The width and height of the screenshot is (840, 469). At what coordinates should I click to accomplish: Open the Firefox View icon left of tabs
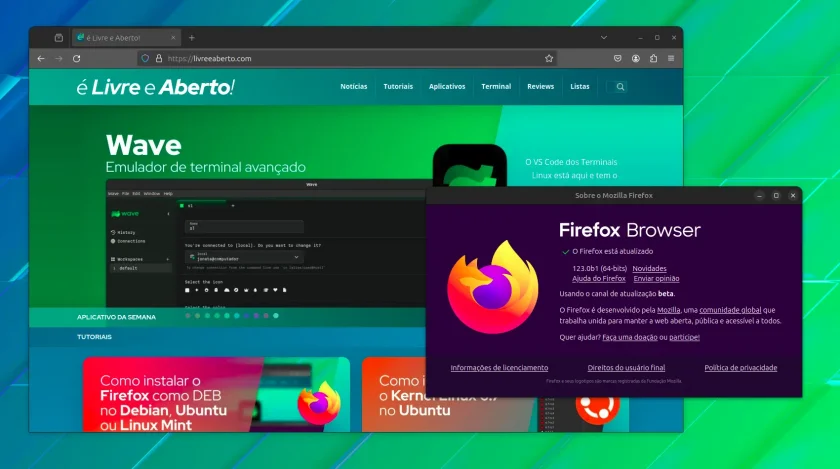point(59,38)
